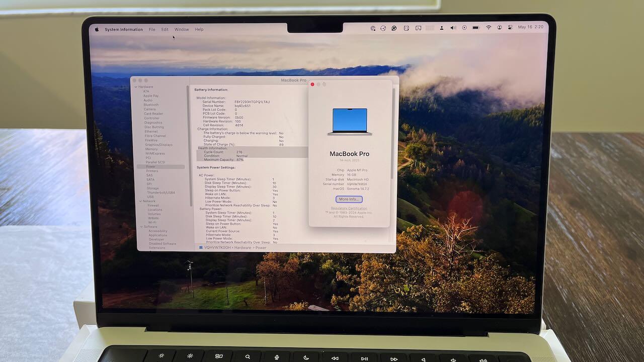Image resolution: width=644 pixels, height=362 pixels.
Task: Select Locations under Network
Action: [155, 210]
